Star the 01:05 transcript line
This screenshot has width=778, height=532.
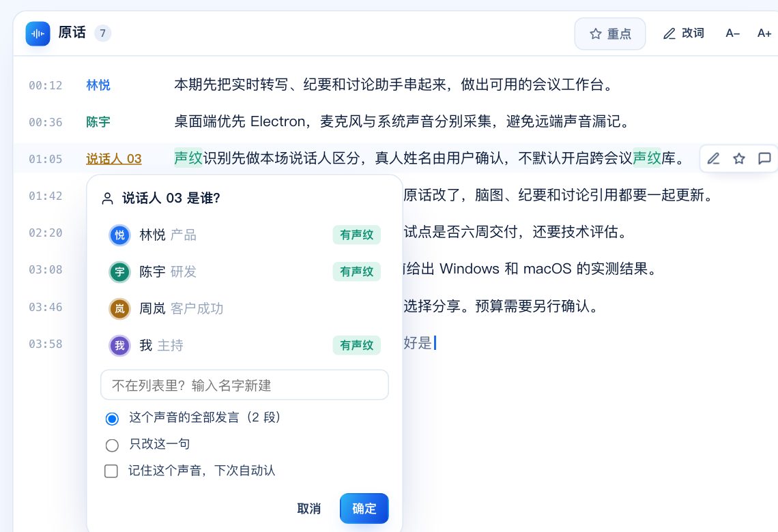[x=739, y=159]
